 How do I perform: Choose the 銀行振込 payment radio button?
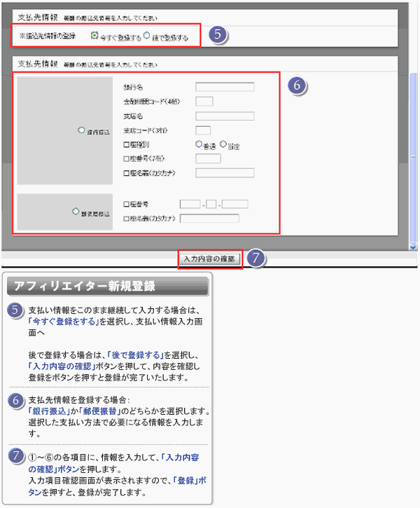coord(81,130)
